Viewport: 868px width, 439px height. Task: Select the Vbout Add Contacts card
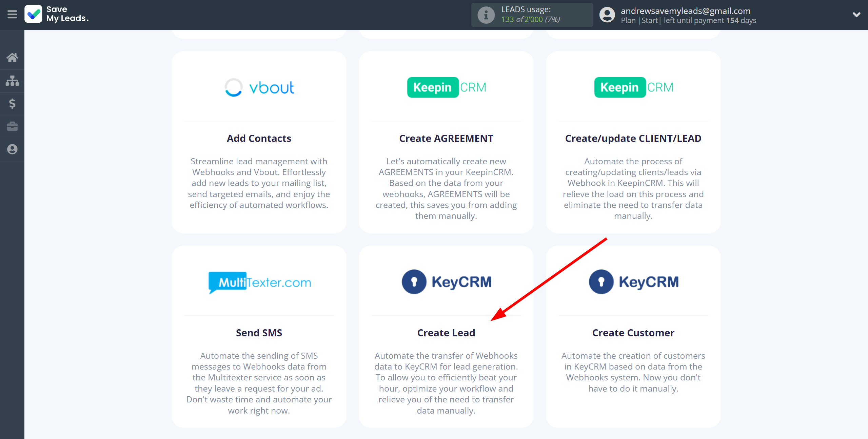259,142
